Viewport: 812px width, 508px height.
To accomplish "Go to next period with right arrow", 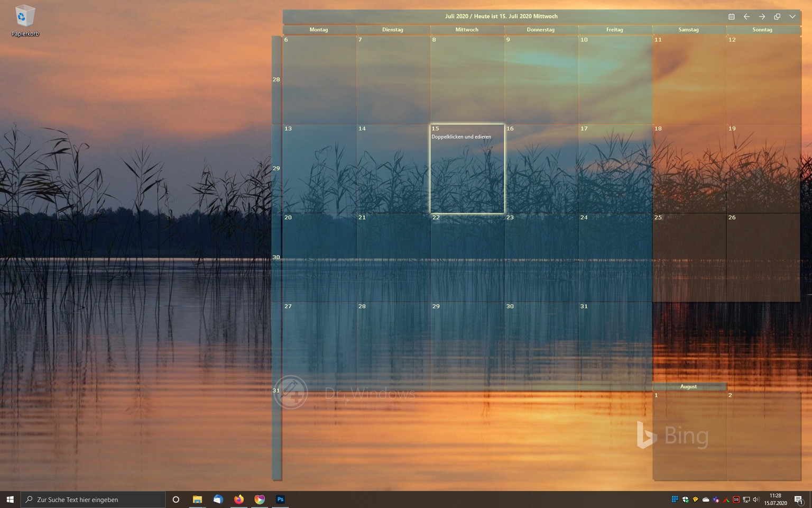I will (762, 16).
